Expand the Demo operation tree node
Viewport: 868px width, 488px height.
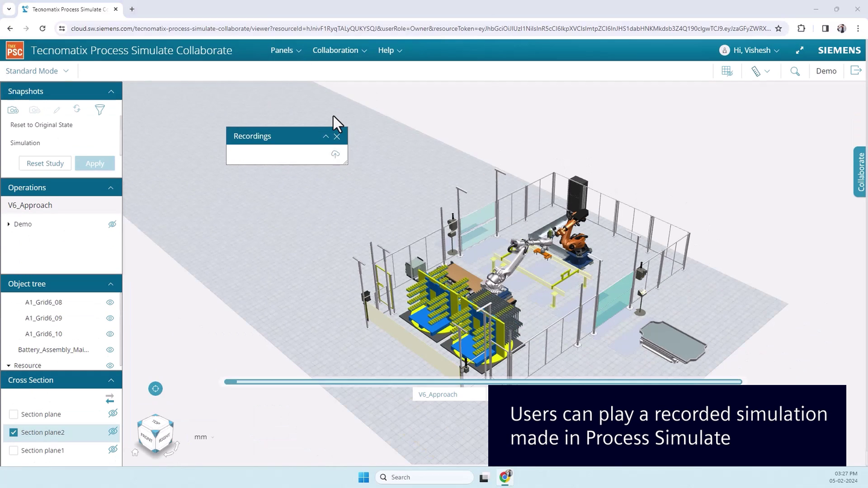[x=8, y=224]
